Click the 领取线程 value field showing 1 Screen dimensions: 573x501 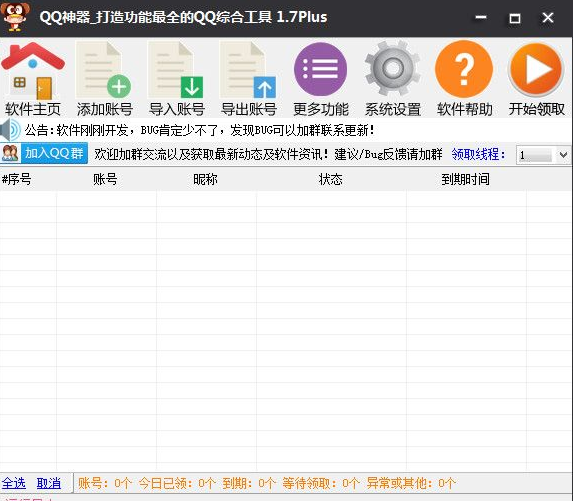tap(536, 155)
